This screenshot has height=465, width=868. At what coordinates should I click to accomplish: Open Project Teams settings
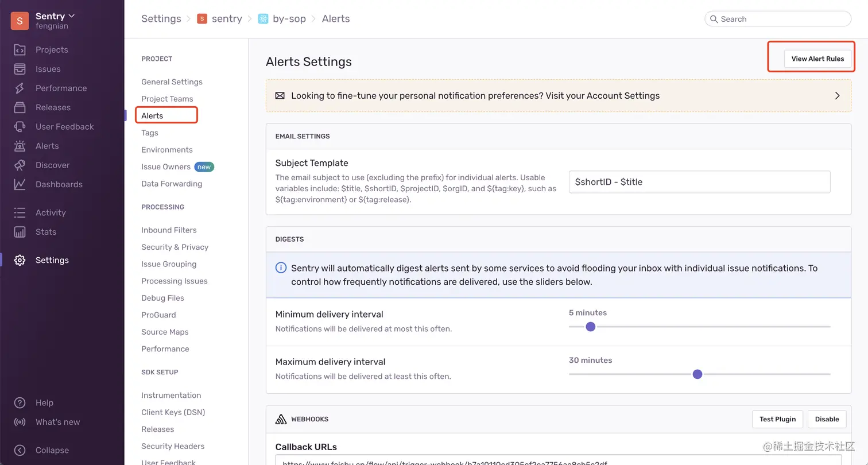(167, 99)
